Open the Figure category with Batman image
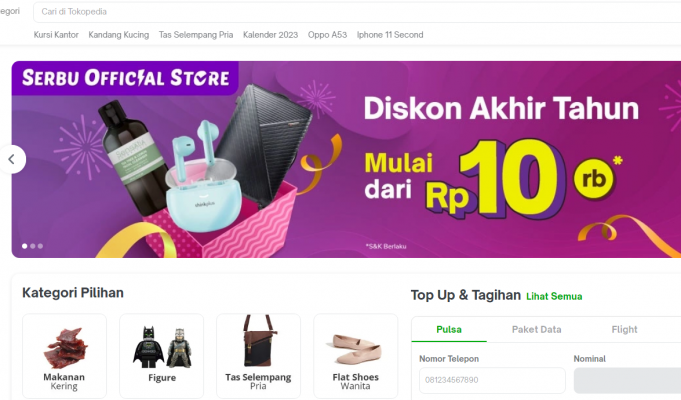Screen dimensions: 681x400 [162, 356]
